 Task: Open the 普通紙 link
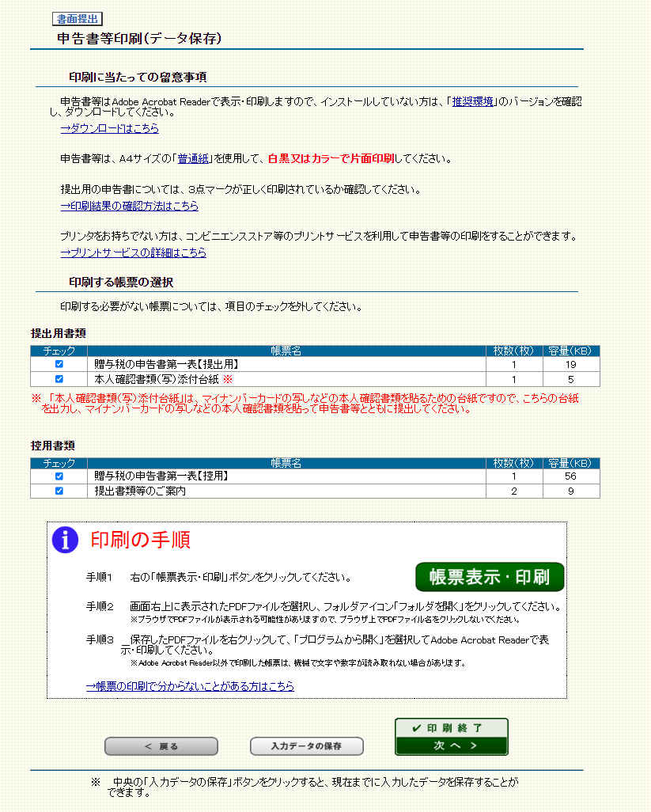tap(193, 158)
